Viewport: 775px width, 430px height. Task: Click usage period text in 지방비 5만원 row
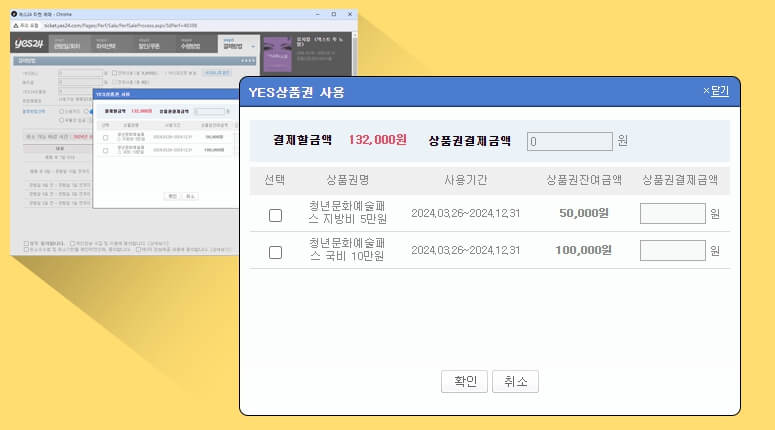[466, 214]
